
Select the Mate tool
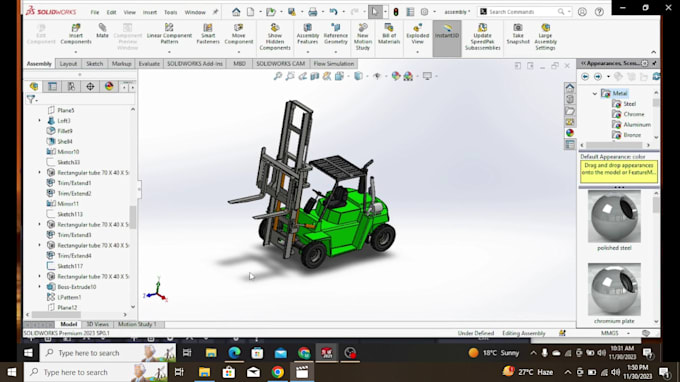(x=102, y=31)
